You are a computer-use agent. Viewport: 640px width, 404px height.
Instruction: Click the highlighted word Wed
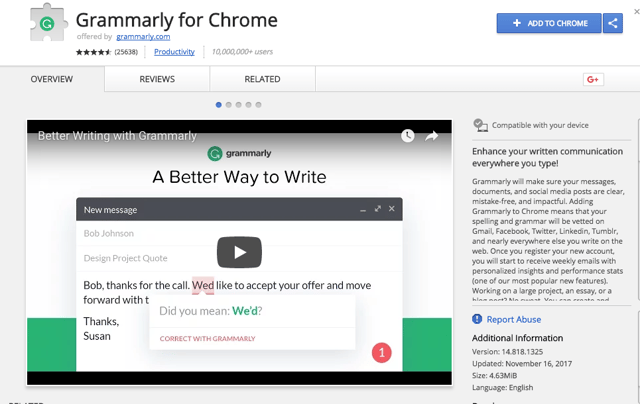(203, 285)
